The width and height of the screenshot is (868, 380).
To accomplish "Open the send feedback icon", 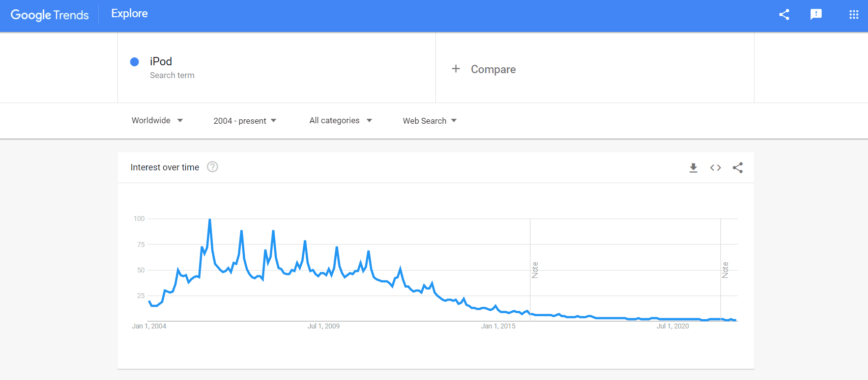I will (816, 15).
